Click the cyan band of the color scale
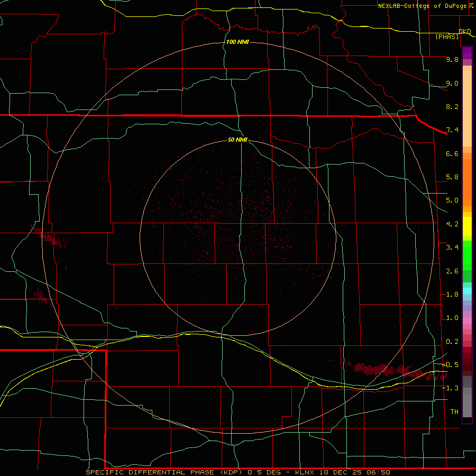Viewport: 476px width, 476px height. (x=467, y=291)
